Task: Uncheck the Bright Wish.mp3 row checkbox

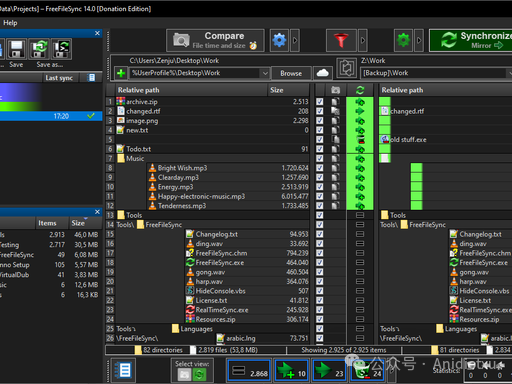Action: 319,168
